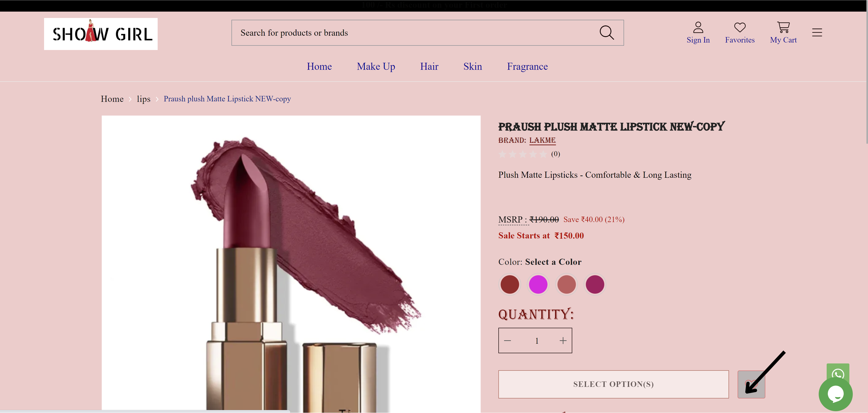
Task: Click the star rating row
Action: 523,154
